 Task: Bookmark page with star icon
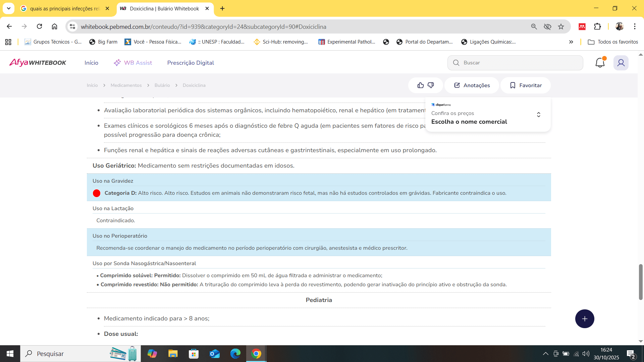coord(561,26)
